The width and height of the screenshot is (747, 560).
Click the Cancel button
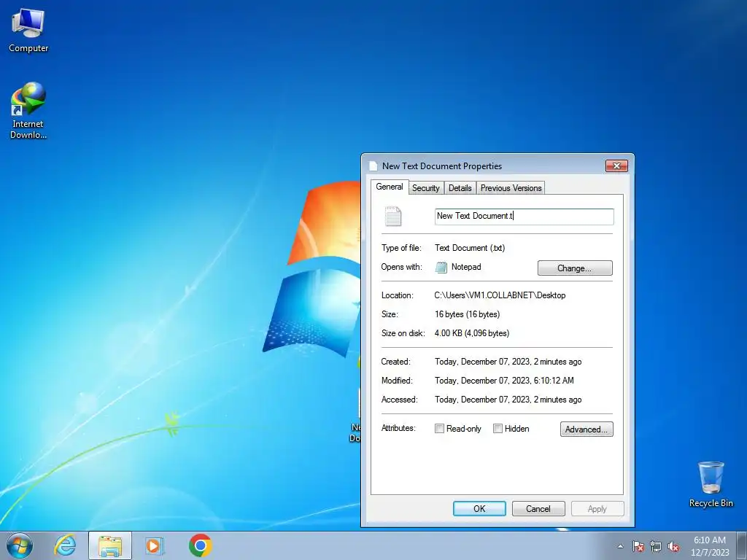538,508
